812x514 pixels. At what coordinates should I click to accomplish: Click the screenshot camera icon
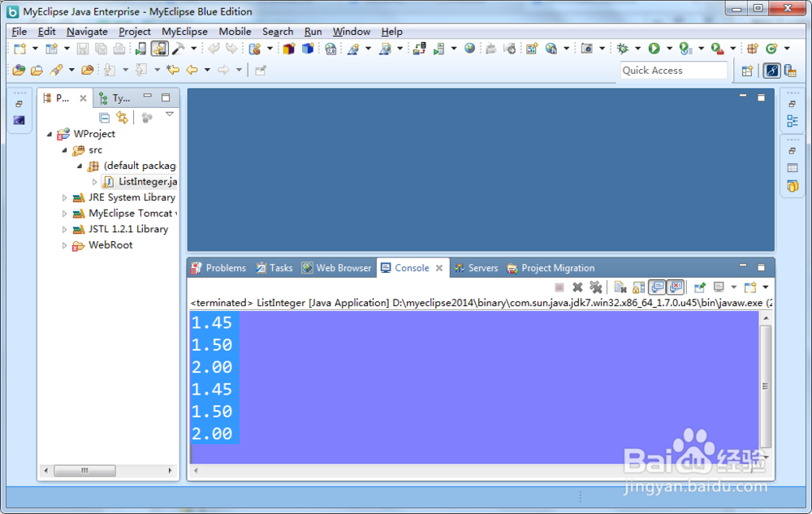pyautogui.click(x=586, y=49)
